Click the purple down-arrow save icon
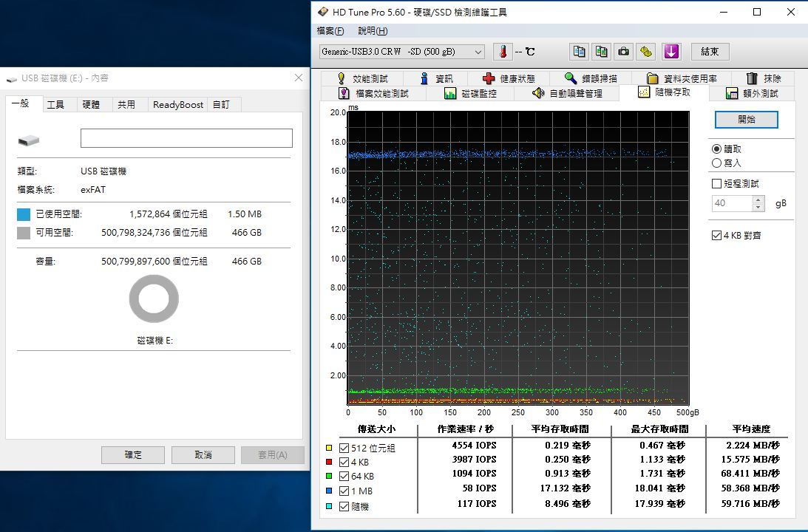The image size is (808, 532). click(x=670, y=52)
